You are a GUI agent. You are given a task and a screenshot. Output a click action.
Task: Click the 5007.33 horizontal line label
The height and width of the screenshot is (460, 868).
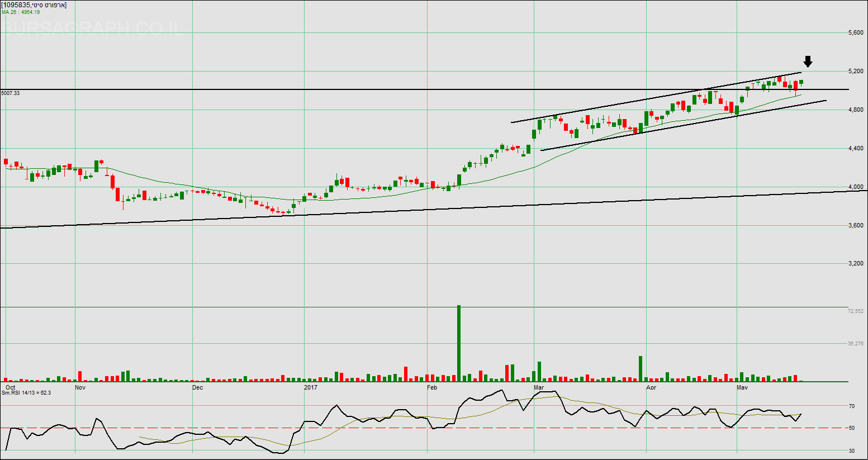pos(11,93)
